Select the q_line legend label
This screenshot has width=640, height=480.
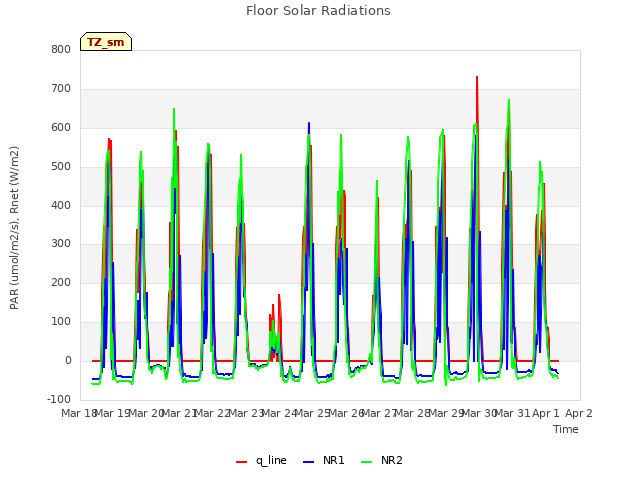pyautogui.click(x=271, y=460)
